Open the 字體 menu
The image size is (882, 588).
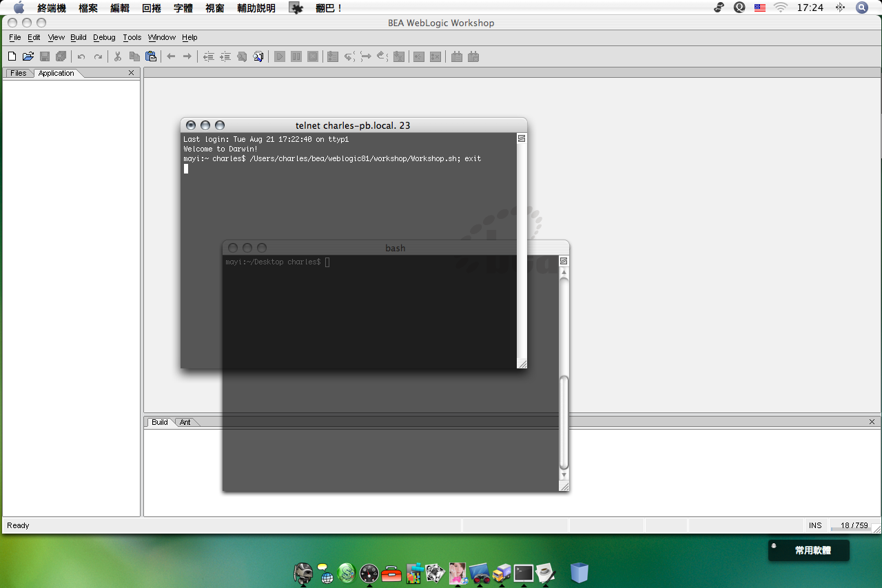pyautogui.click(x=183, y=8)
